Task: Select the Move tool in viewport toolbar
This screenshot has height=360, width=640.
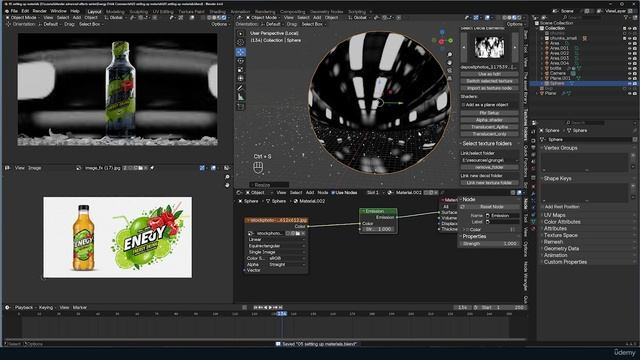Action: tap(240, 52)
